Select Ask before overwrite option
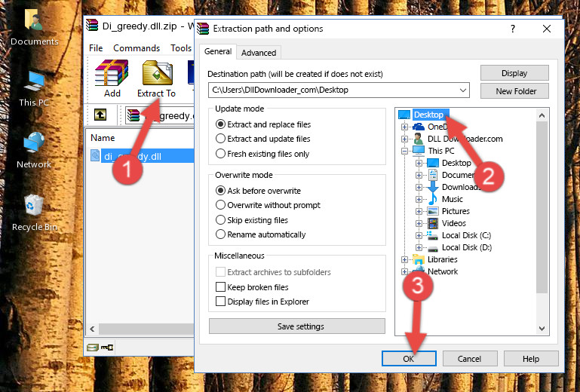This screenshot has height=392, width=580. (x=220, y=191)
